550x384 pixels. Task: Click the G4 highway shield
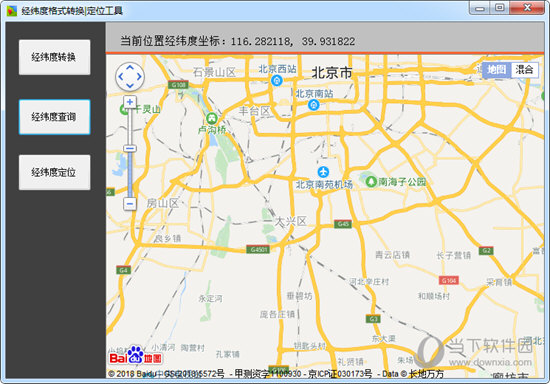[123, 270]
